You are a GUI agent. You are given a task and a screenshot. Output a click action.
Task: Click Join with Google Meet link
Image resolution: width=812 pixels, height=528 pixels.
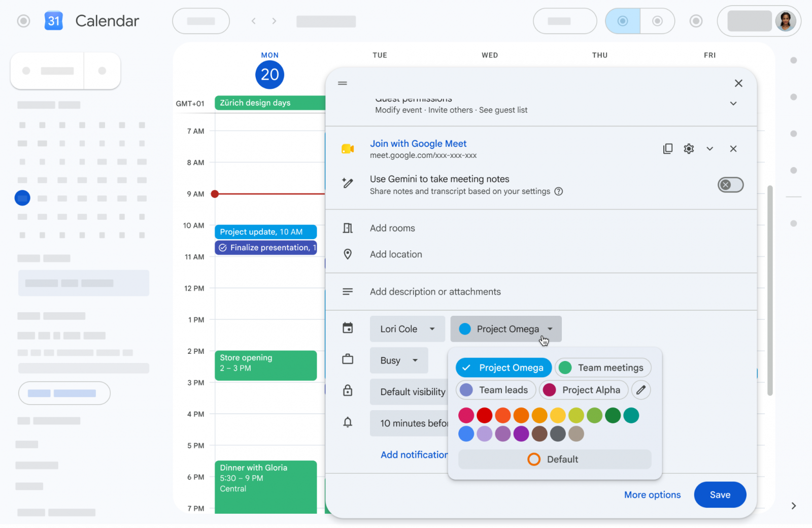pos(418,144)
